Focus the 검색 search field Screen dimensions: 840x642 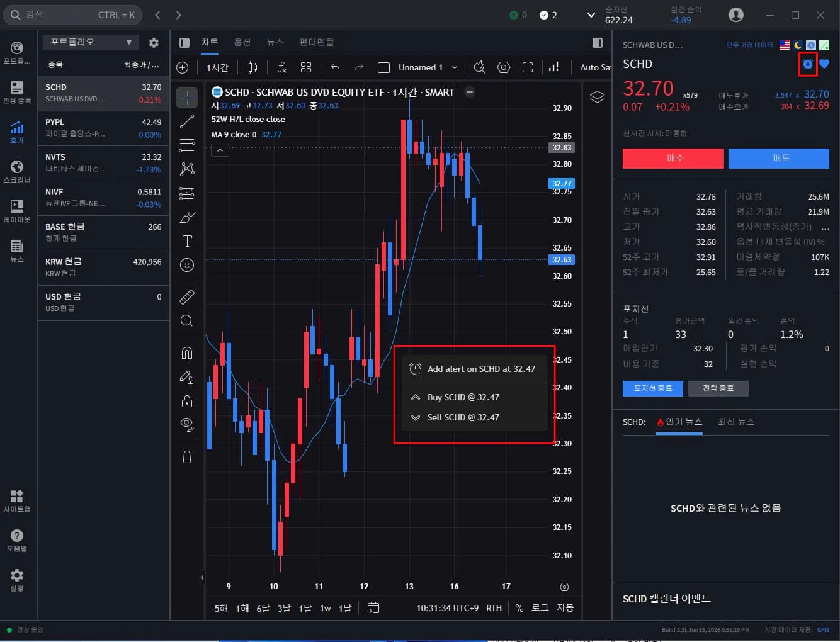pos(72,15)
